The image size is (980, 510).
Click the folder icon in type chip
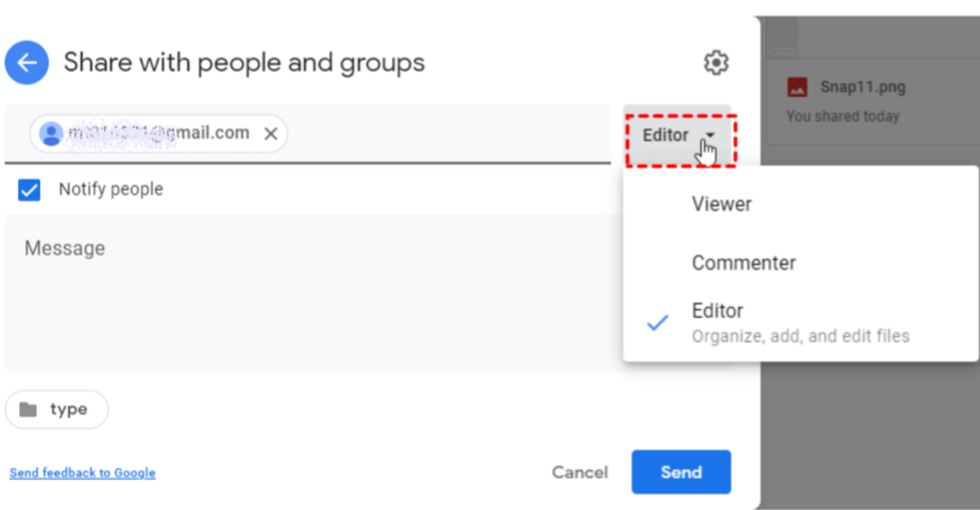[28, 409]
